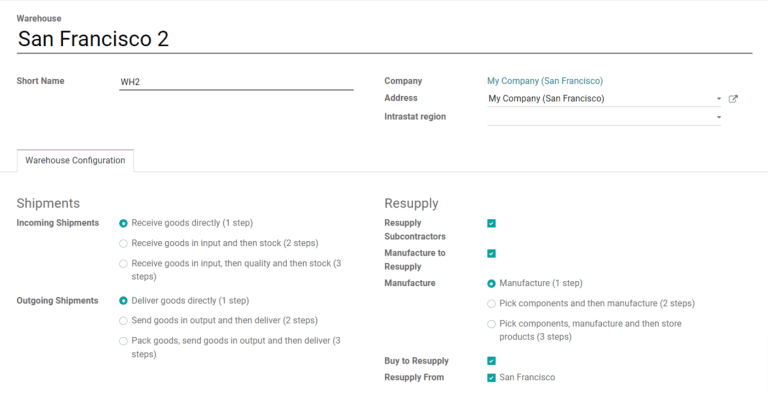Click the My Company (San Francisco) link

pyautogui.click(x=544, y=81)
